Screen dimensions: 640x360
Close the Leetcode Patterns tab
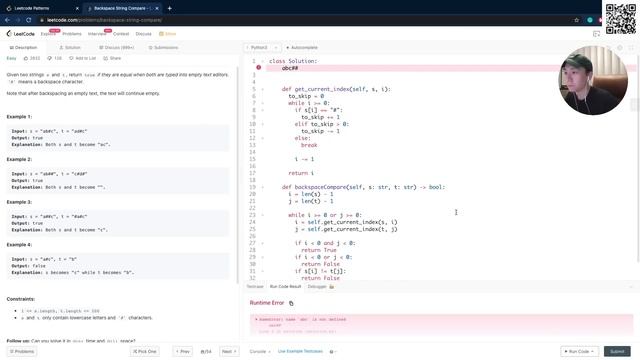[x=77, y=8]
